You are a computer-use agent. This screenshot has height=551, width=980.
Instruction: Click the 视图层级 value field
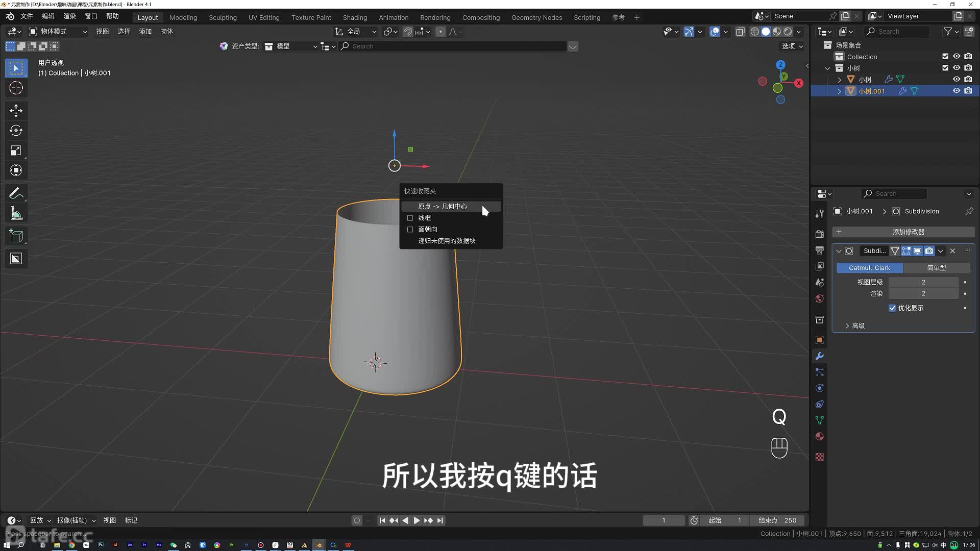tap(923, 282)
